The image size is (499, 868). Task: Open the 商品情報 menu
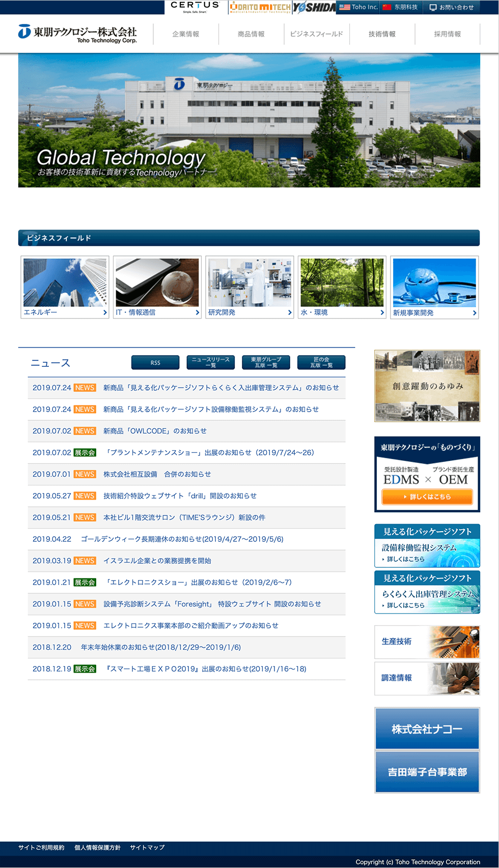pos(251,34)
